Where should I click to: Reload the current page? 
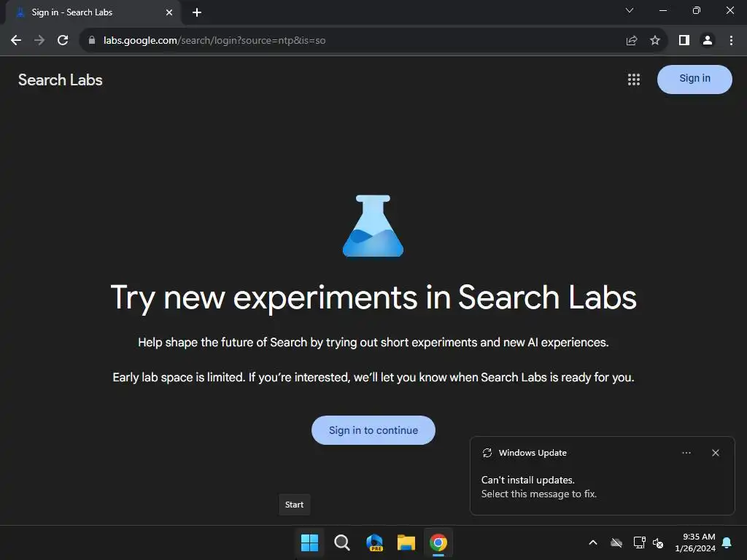click(63, 41)
